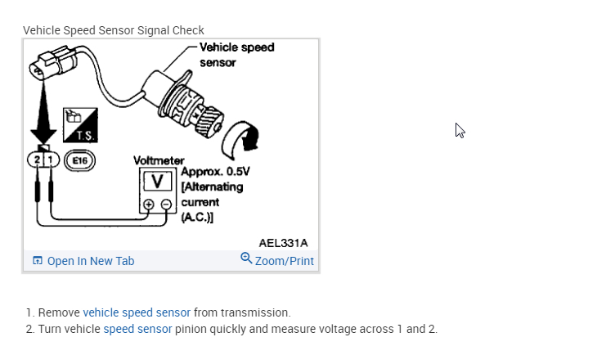Click the voltmeter minus terminal
Screen dimensions: 615x364
(165, 204)
